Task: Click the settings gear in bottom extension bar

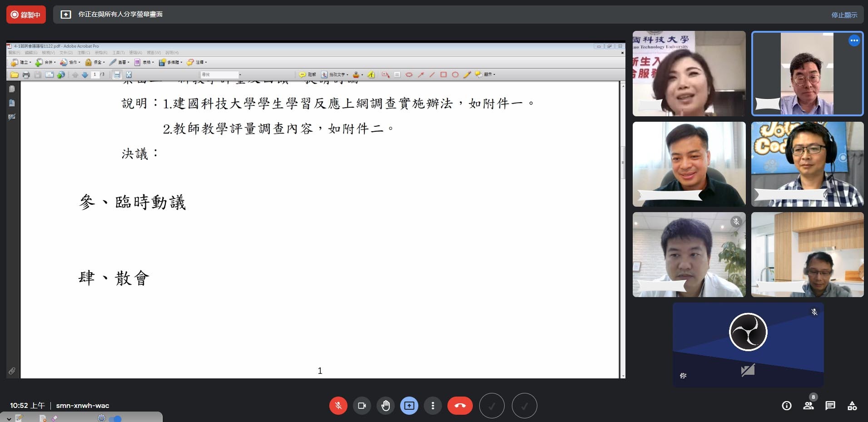Action: tap(101, 418)
